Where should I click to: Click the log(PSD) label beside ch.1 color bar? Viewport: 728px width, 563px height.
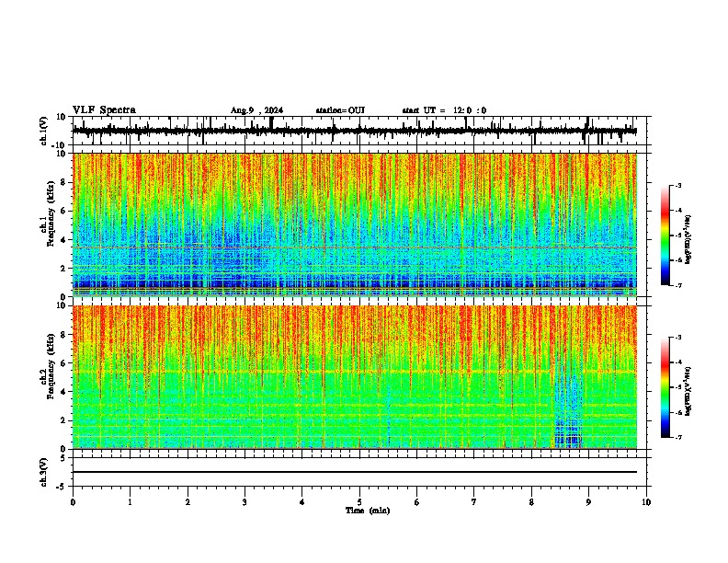point(688,240)
